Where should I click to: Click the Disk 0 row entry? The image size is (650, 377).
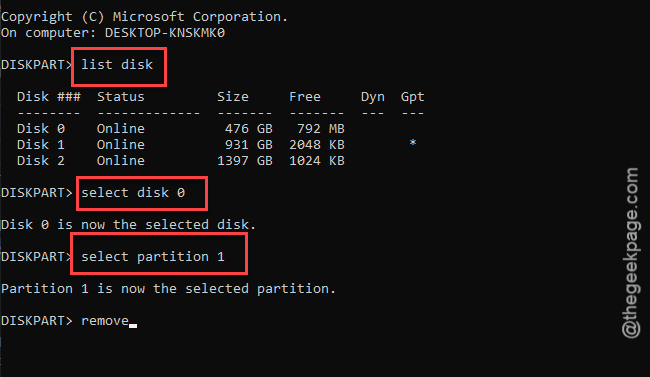(x=181, y=129)
